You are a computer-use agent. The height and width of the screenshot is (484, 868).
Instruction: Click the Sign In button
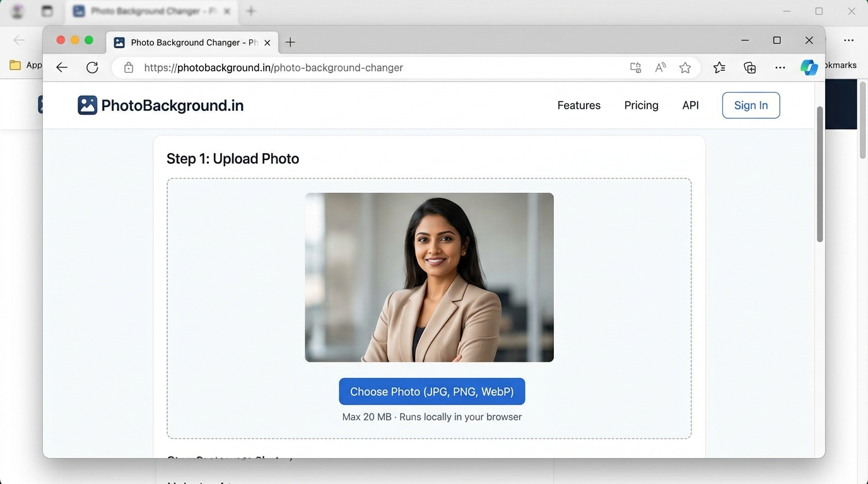(x=751, y=105)
